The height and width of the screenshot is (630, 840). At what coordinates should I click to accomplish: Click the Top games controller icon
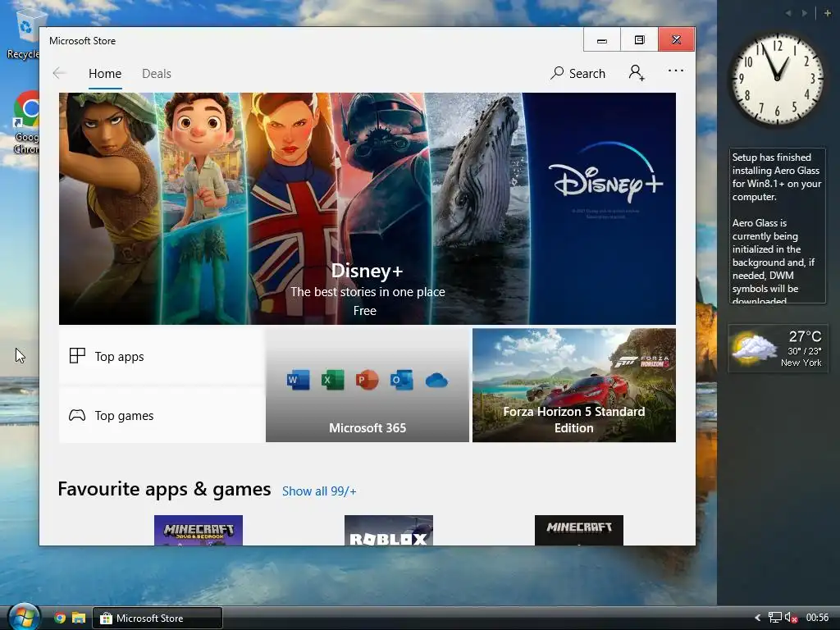pos(77,415)
